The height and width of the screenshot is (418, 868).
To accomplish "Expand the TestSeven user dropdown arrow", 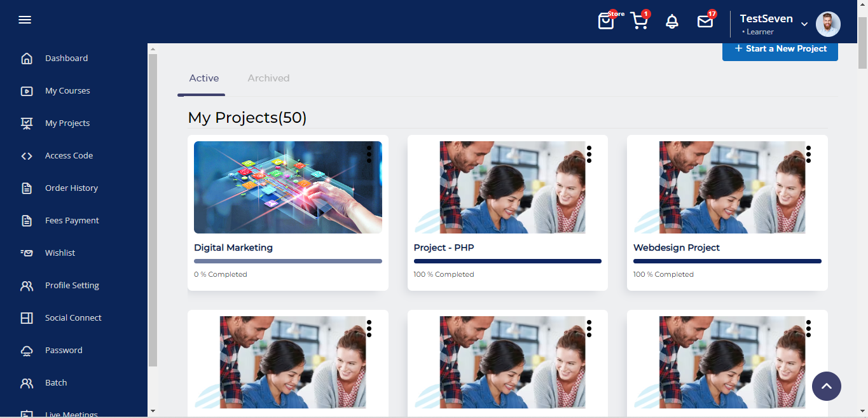I will 804,24.
